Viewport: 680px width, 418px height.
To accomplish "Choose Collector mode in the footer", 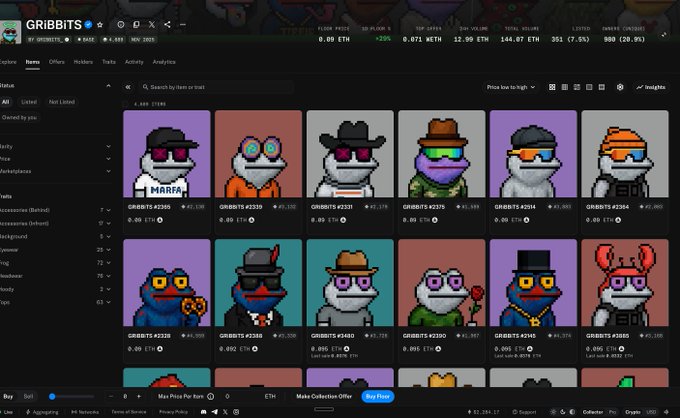I will 593,412.
